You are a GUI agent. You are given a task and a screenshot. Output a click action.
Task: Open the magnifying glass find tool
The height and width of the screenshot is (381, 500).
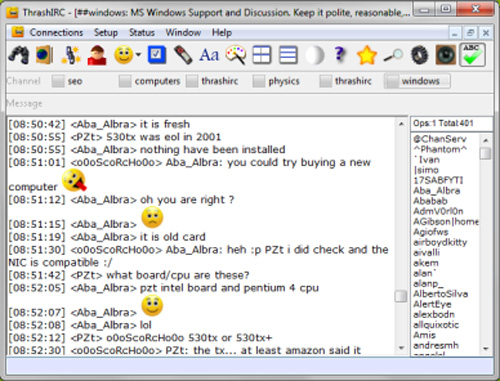click(393, 56)
